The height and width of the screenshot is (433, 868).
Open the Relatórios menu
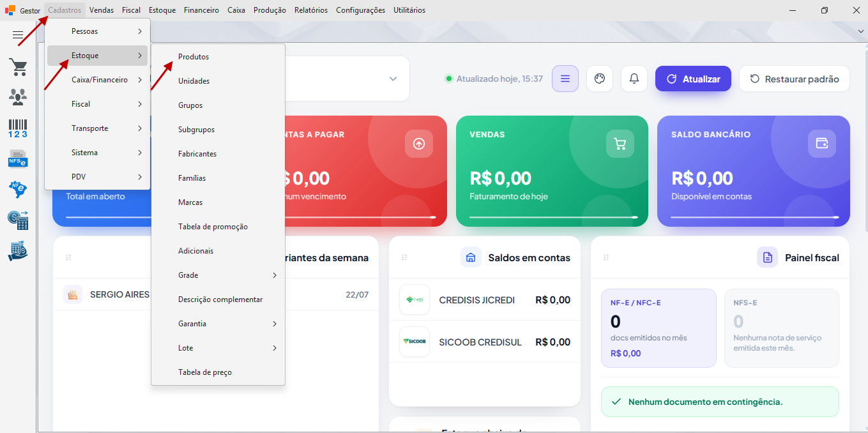point(311,10)
